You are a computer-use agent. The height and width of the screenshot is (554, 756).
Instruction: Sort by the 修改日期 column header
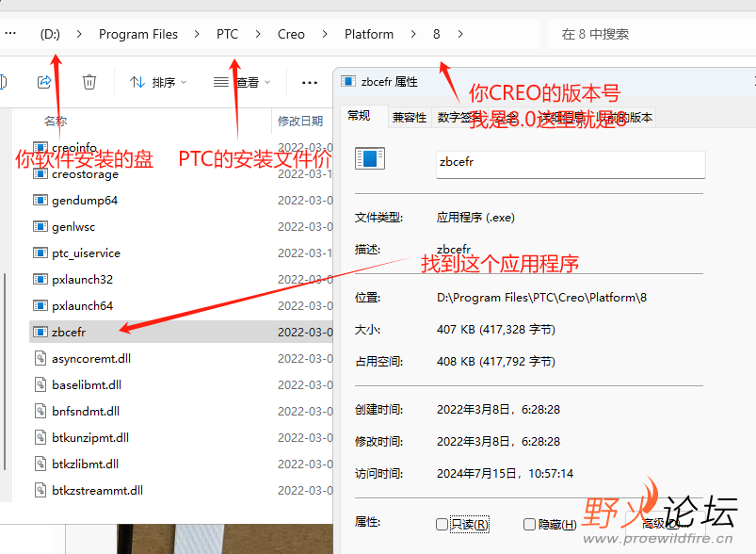[x=300, y=121]
